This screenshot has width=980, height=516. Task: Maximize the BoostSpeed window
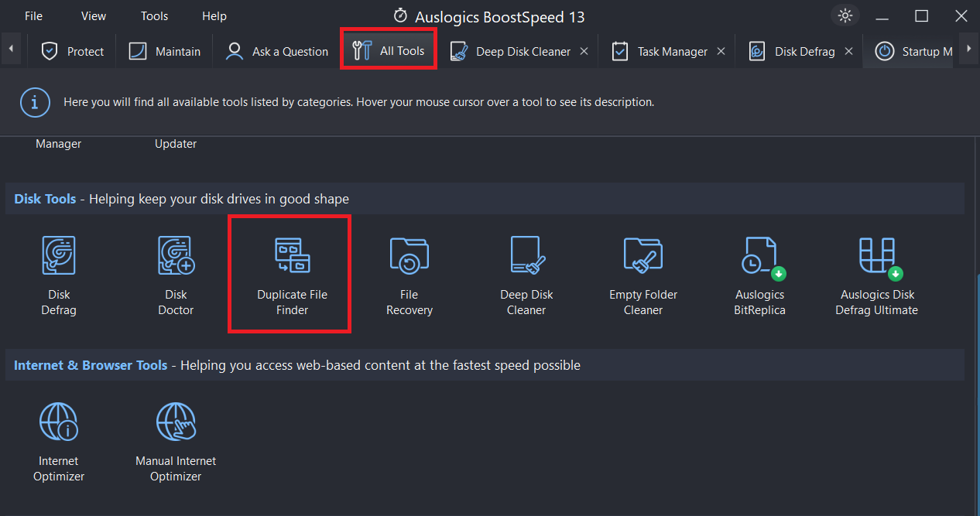click(x=921, y=15)
